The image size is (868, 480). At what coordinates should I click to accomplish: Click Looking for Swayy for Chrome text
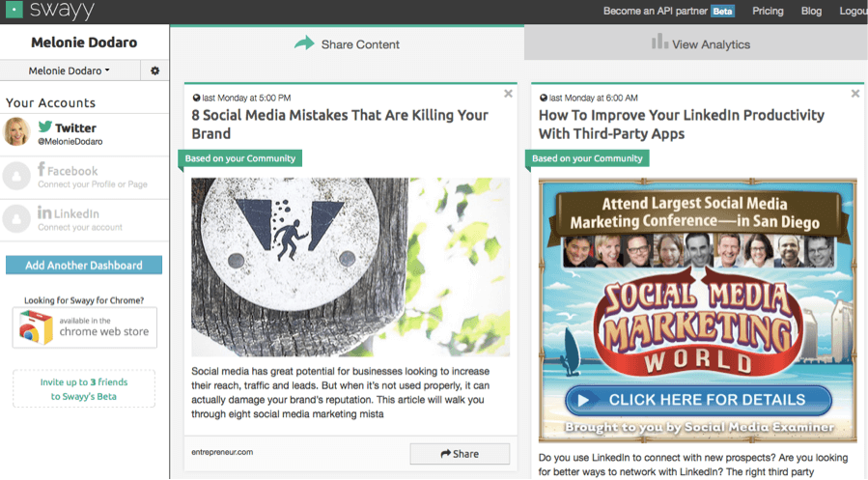(84, 300)
